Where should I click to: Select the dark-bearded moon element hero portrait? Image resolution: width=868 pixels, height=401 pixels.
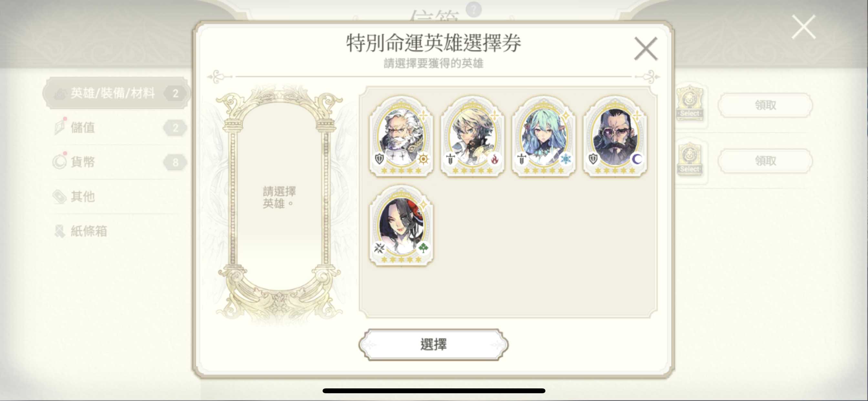click(615, 136)
